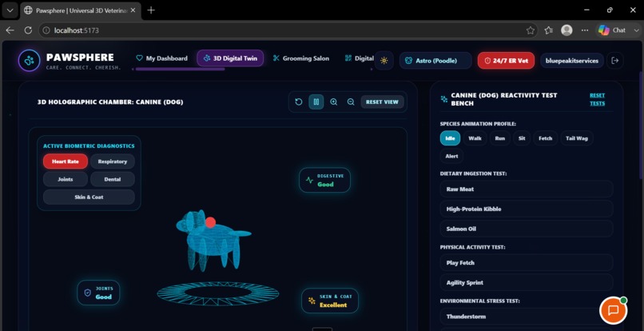Run the Salmon Oil ingestion test

[527, 229]
